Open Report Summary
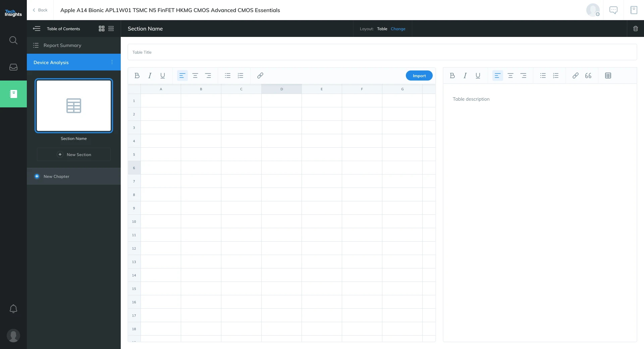This screenshot has width=644, height=349. click(62, 45)
